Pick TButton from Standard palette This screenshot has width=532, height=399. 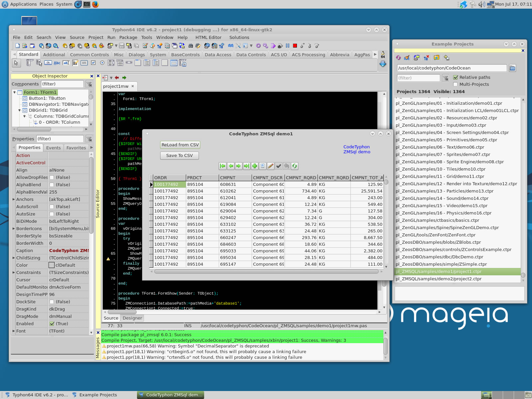pos(48,63)
